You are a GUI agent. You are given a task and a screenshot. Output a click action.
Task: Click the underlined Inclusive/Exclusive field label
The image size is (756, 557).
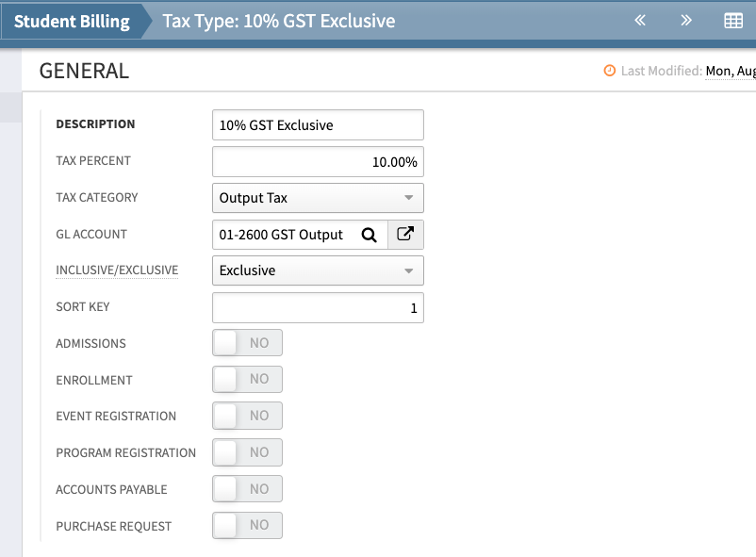coord(116,270)
